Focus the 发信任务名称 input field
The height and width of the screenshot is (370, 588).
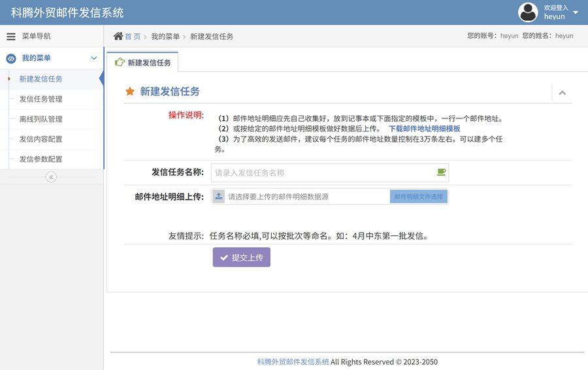[323, 173]
